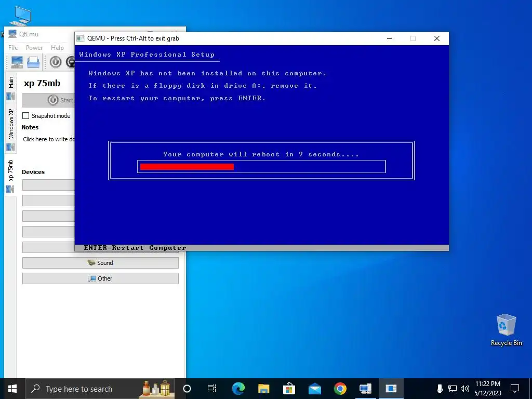Click 'Windows XP has not been installed' line

coord(207,73)
